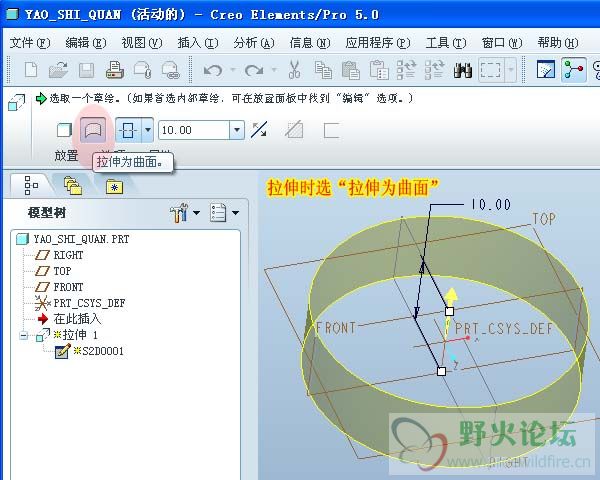
Task: Open the 帮助(H) menu
Action: coord(558,42)
